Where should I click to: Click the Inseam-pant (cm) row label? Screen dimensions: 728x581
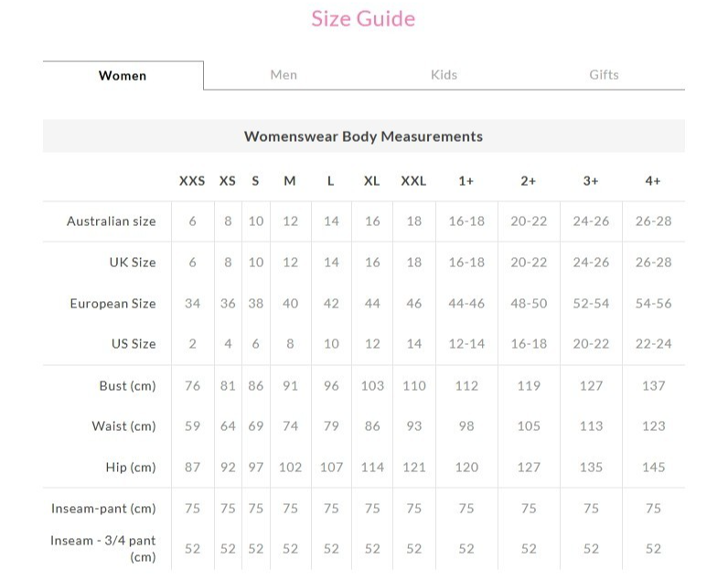coord(102,509)
